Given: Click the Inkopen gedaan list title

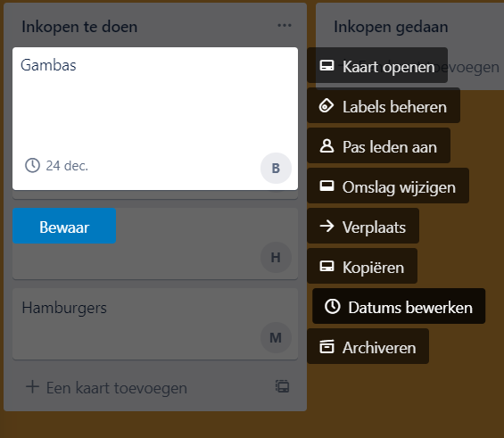Looking at the screenshot, I should point(391,27).
